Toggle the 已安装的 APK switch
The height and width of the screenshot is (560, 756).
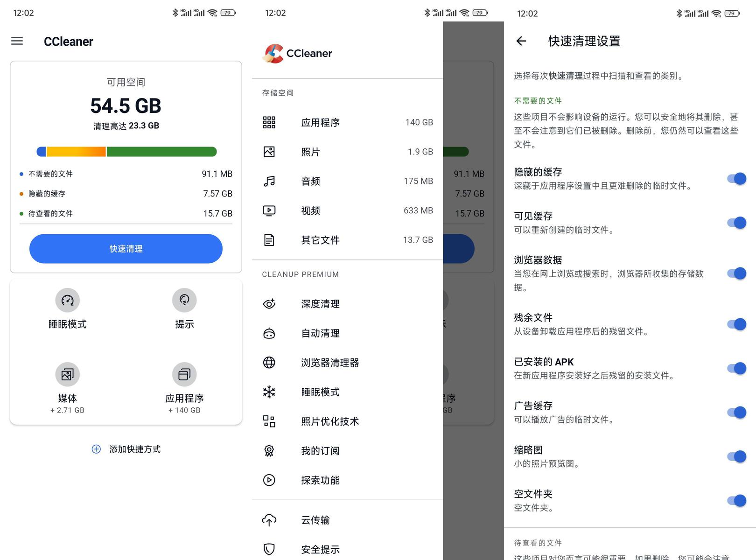coord(736,368)
